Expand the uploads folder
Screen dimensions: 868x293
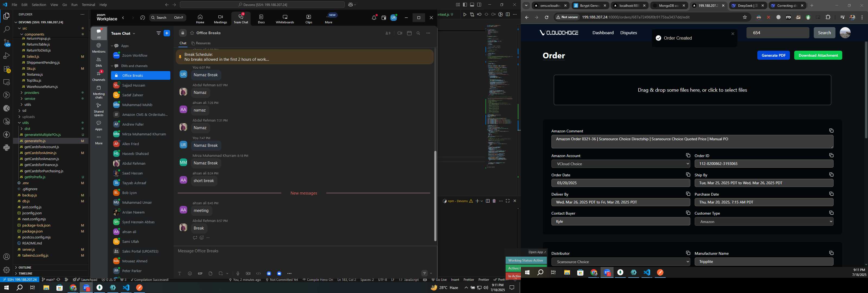[x=28, y=117]
